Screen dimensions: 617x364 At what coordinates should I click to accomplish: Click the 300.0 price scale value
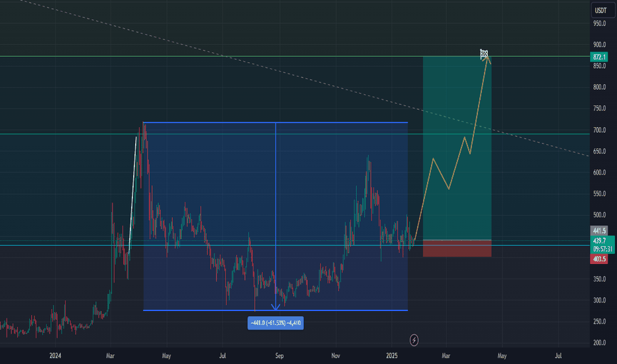[600, 300]
